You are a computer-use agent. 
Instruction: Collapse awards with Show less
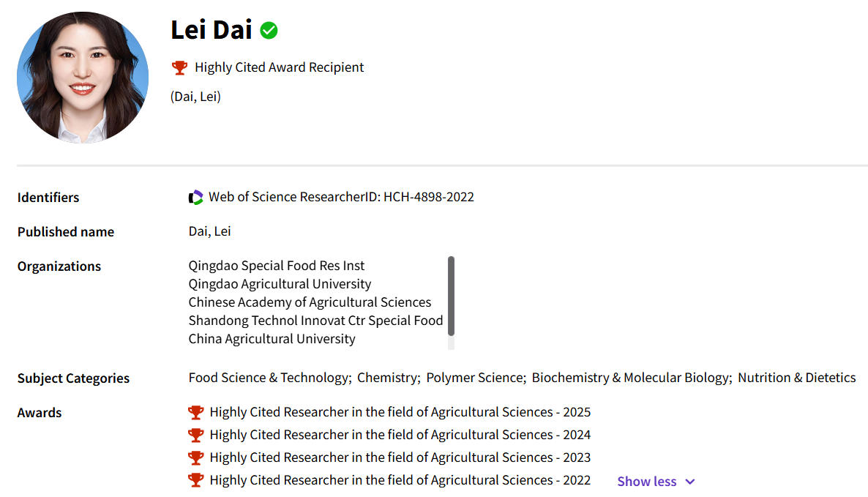click(x=646, y=482)
